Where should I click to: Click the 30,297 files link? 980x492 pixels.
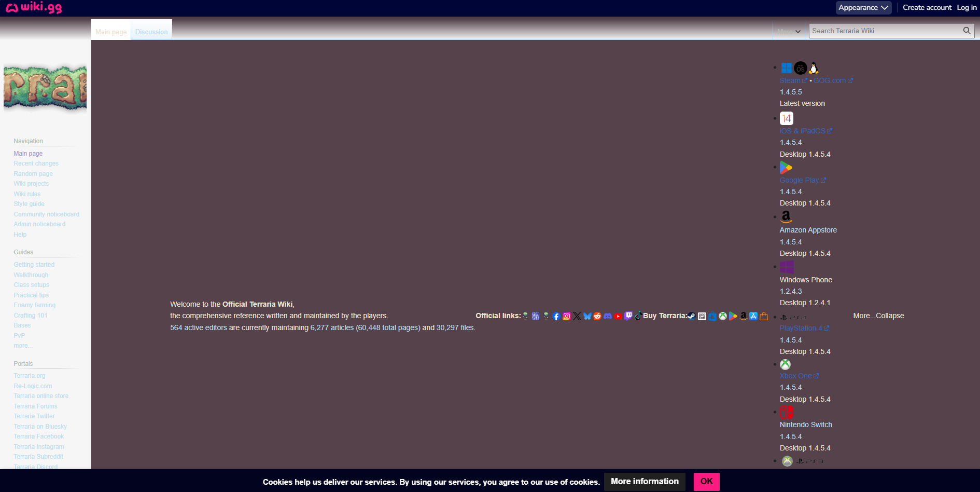point(455,327)
